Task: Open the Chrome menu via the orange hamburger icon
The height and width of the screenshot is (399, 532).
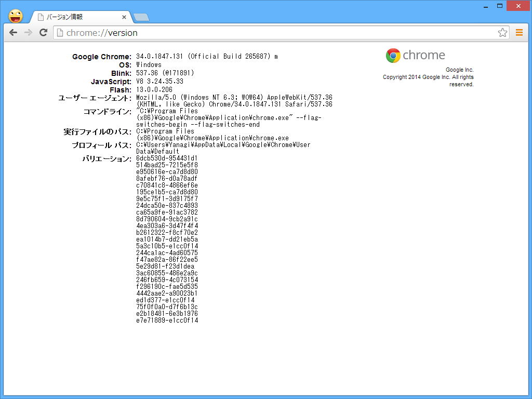Action: point(519,32)
